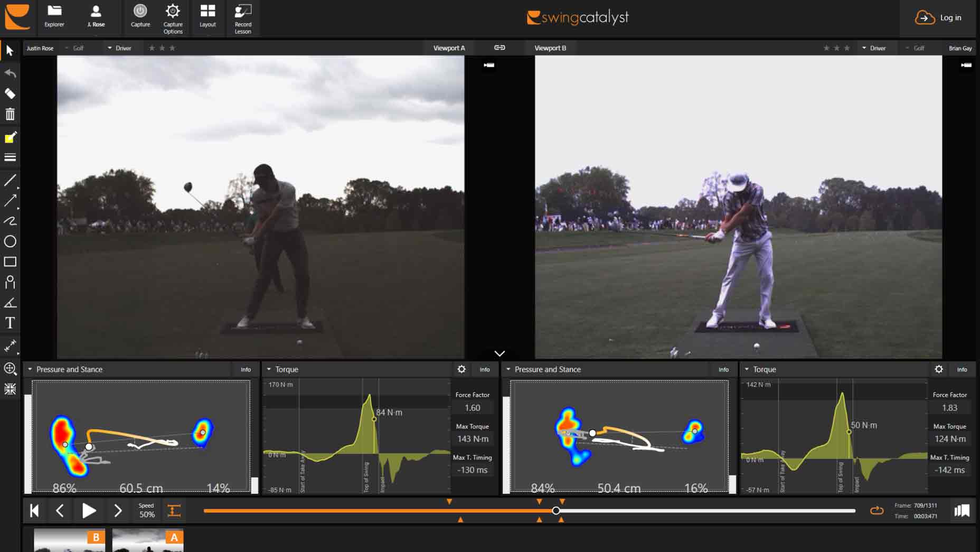
Task: Open the left Driver club dropdown
Action: tap(120, 48)
